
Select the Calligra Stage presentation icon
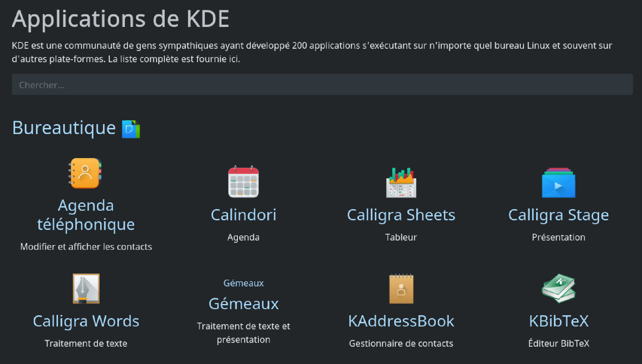point(559,183)
